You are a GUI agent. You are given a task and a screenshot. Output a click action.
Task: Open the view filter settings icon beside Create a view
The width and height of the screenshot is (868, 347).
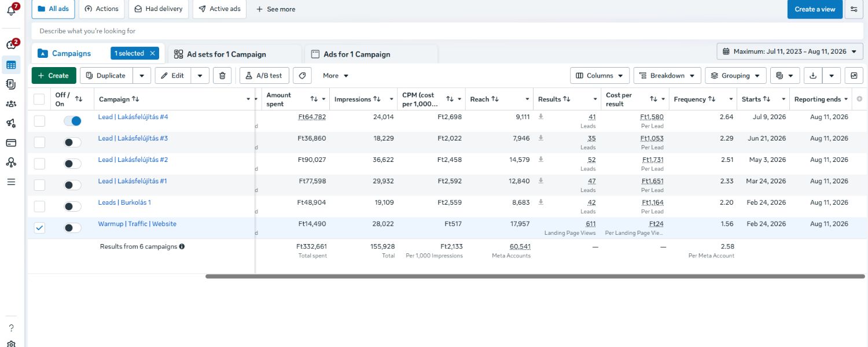click(x=854, y=9)
